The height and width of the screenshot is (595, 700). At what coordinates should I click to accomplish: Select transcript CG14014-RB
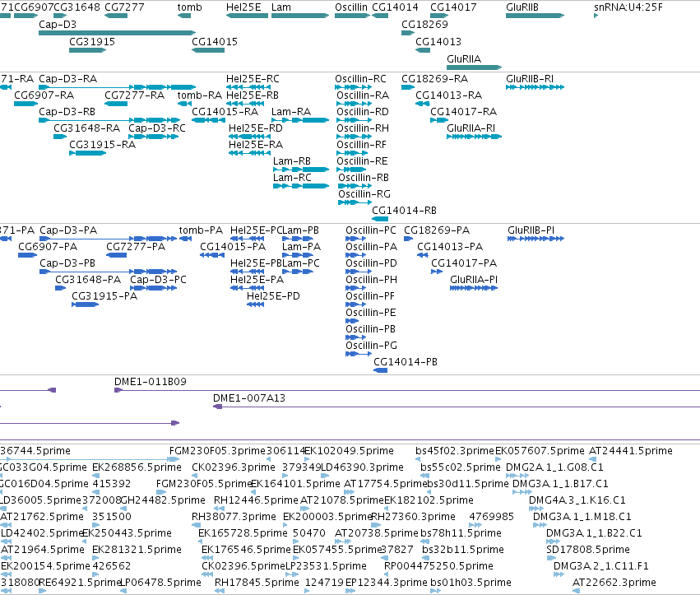[x=380, y=219]
